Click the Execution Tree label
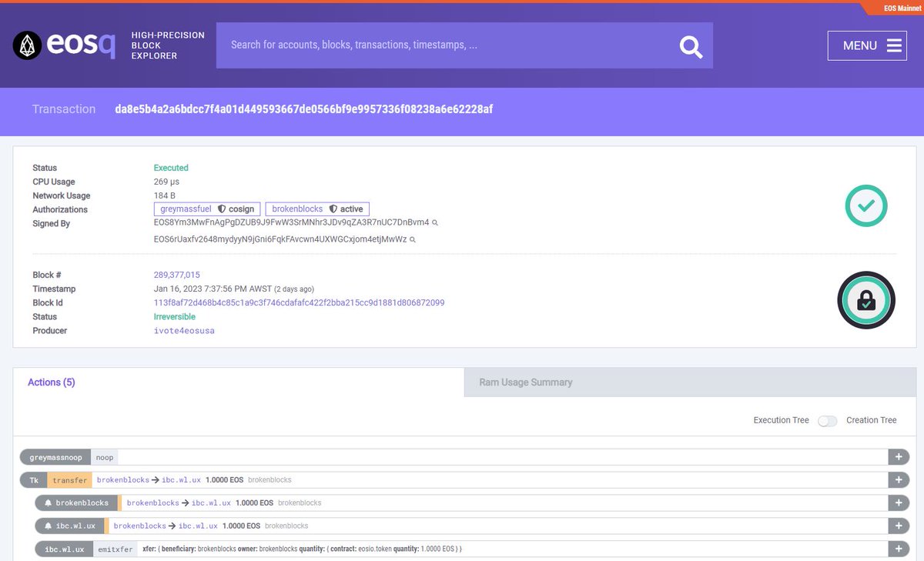This screenshot has width=924, height=561. (782, 420)
